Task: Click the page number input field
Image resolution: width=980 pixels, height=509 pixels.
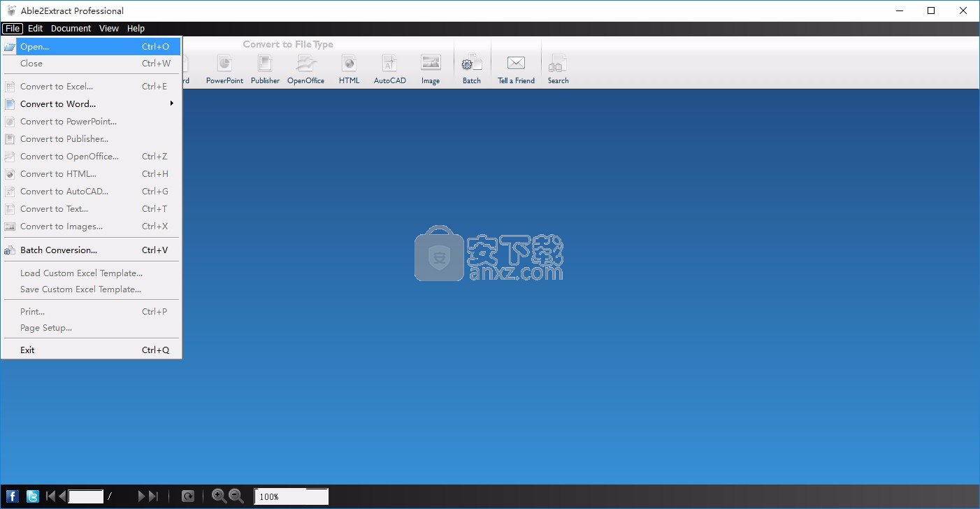Action: coord(86,496)
